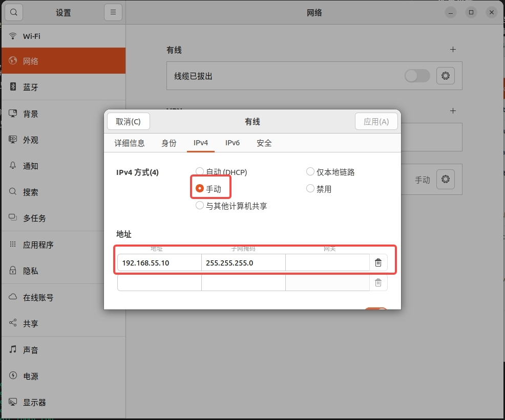The height and width of the screenshot is (420, 505).
Task: Switch to the 详细信息 tab
Action: (130, 143)
